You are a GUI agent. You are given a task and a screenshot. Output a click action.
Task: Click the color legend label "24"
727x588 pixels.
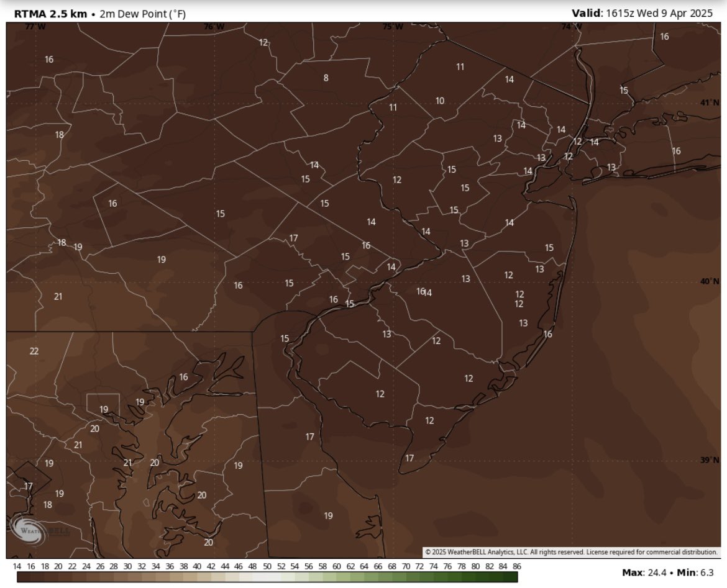coord(86,566)
